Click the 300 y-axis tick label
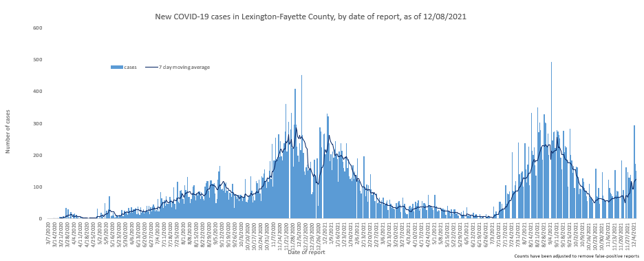644x261 pixels. (x=39, y=124)
